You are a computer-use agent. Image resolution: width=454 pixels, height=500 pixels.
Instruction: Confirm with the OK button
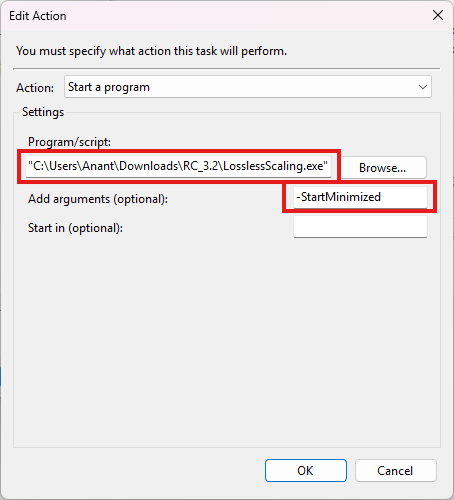[306, 470]
